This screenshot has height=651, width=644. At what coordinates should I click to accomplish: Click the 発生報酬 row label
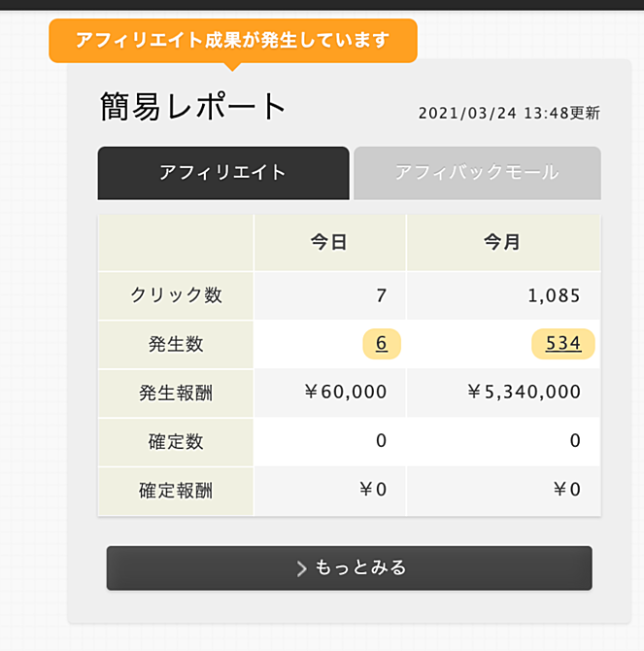coord(176,393)
